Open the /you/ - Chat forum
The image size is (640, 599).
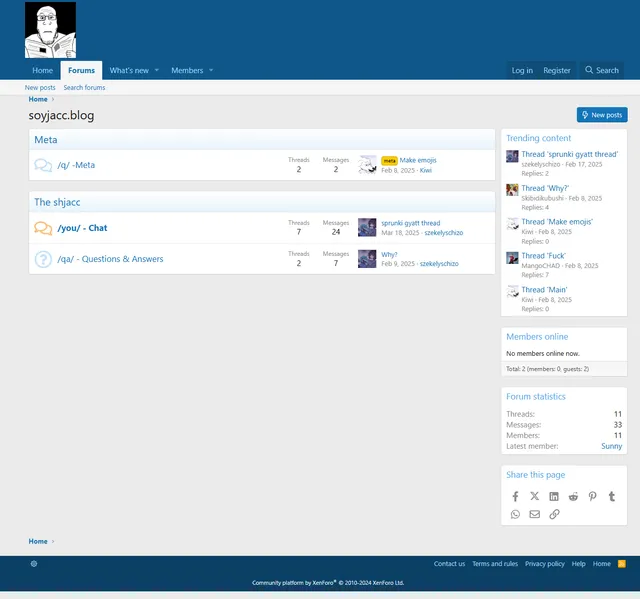click(82, 228)
